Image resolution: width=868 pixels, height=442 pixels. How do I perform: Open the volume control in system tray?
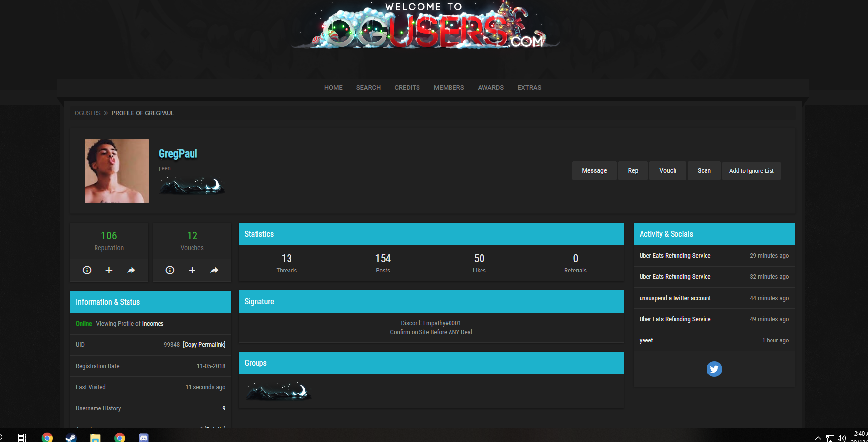point(842,438)
